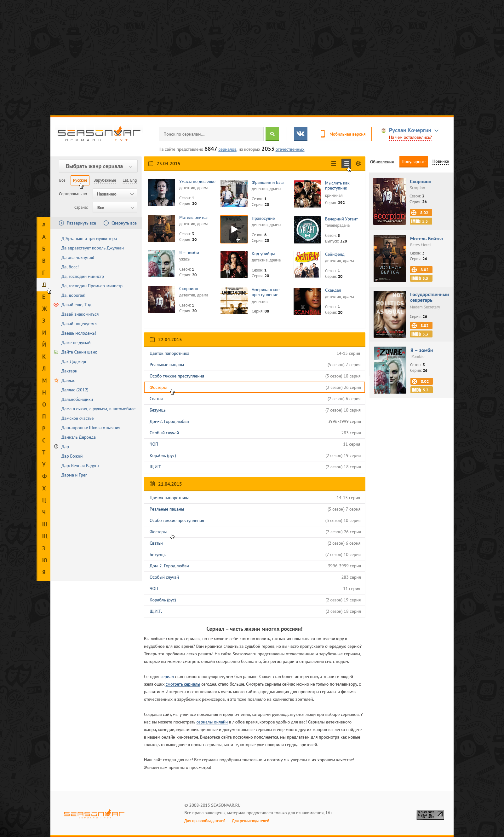Click the Мобильная версия button
Screen dimensions: 504x837
343,134
